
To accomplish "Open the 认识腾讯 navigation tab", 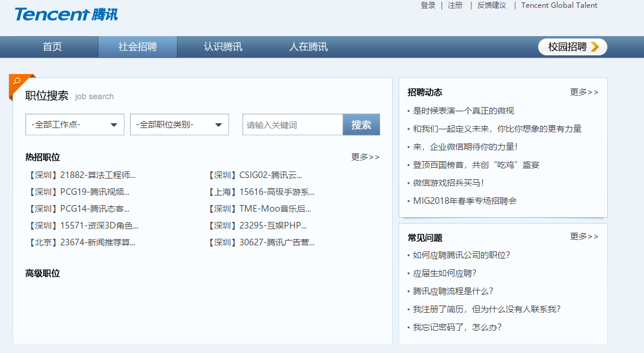I will coord(223,47).
